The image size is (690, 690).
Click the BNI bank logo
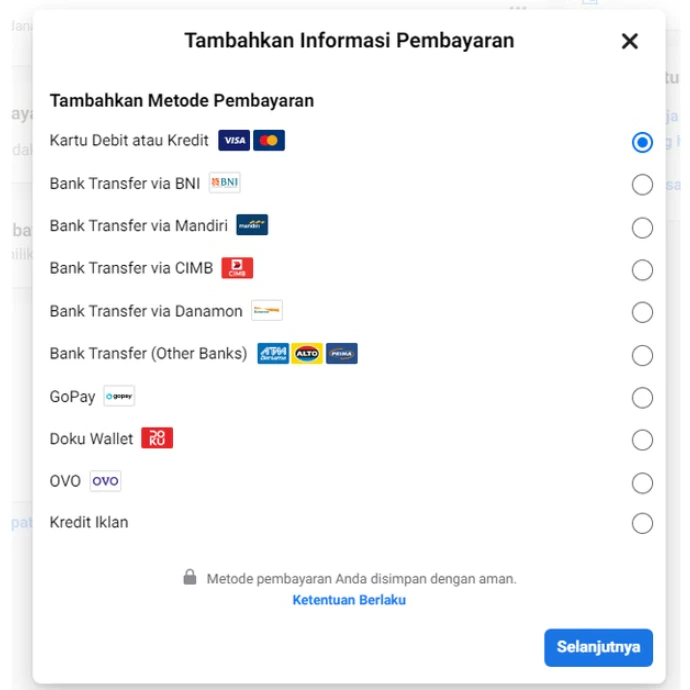(x=224, y=183)
